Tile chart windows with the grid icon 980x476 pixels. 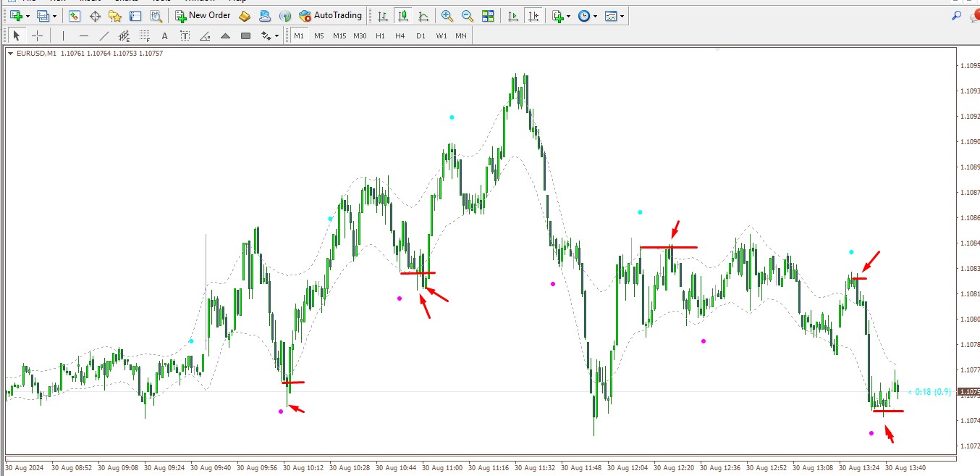pyautogui.click(x=488, y=15)
